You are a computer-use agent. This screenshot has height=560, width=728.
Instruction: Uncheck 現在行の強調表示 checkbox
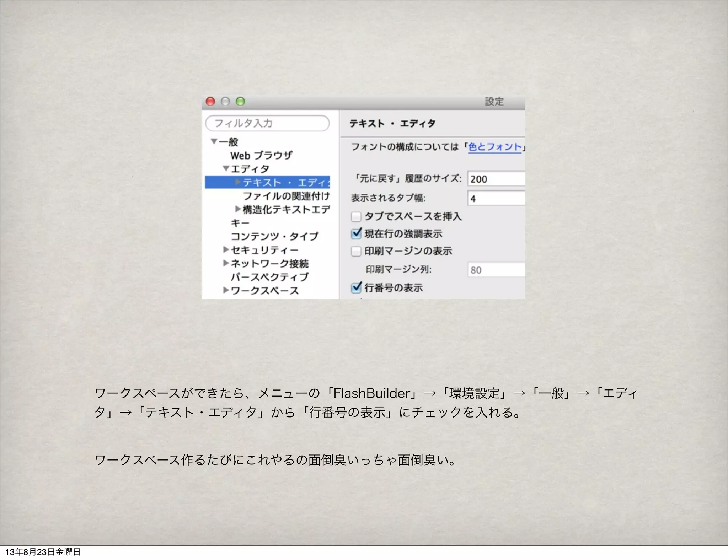356,233
